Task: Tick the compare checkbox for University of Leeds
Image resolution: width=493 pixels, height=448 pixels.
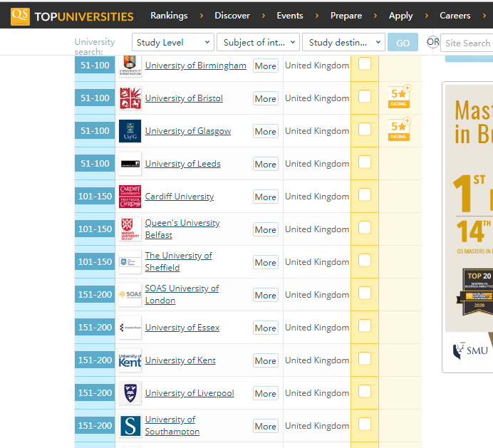Action: tap(365, 162)
